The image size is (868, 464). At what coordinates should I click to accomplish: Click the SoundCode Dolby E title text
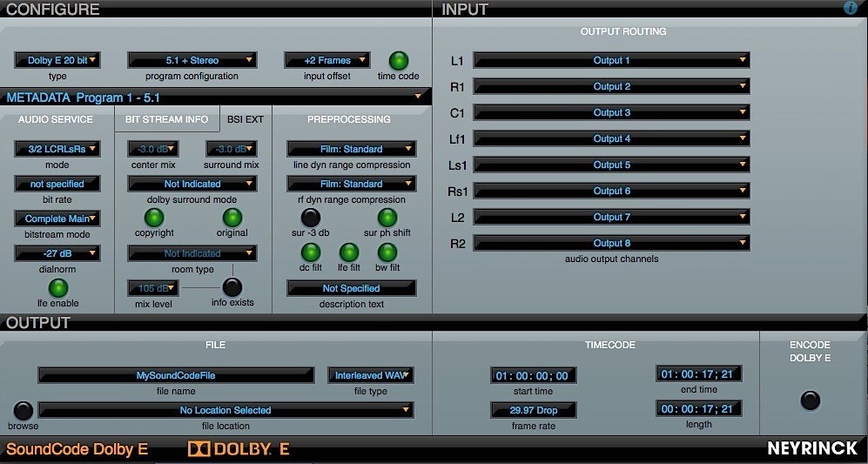(x=77, y=449)
